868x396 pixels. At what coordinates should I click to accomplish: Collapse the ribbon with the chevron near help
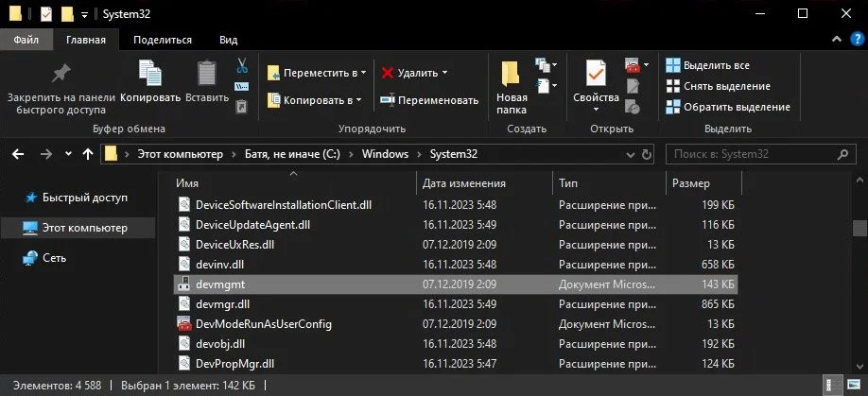click(x=837, y=40)
